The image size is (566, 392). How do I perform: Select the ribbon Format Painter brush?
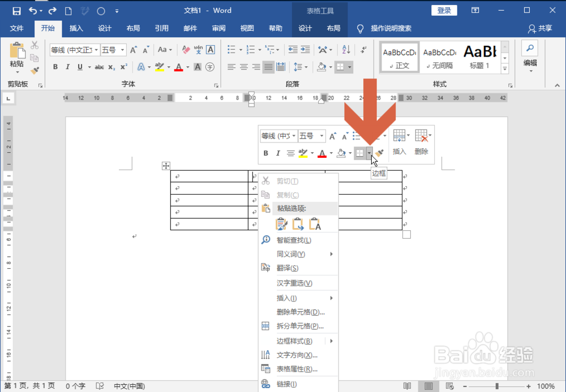click(35, 71)
